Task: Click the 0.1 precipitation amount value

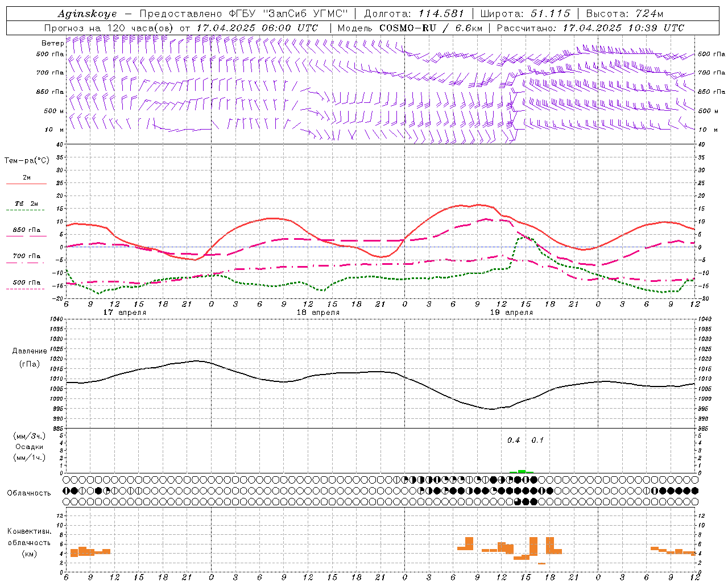Action: pos(537,440)
